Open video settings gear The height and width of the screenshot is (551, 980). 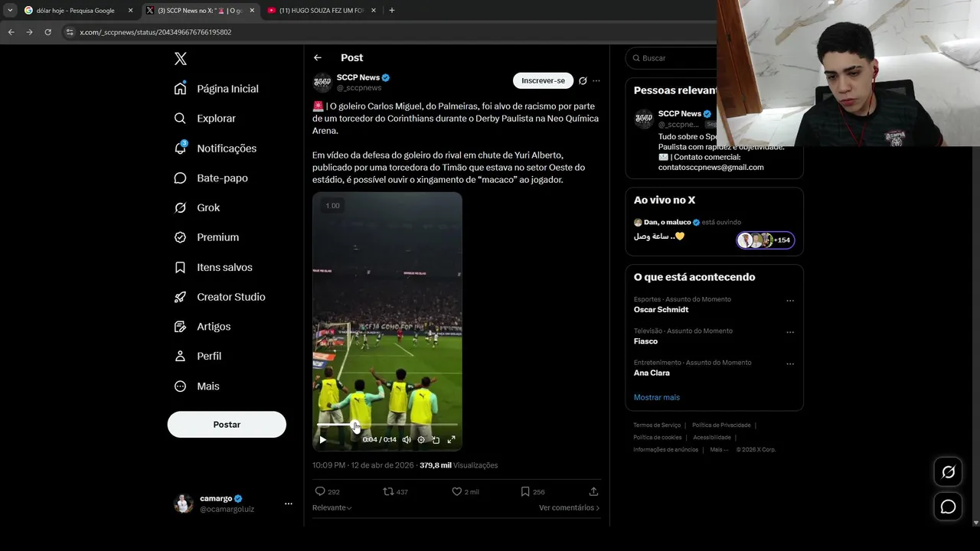pos(421,440)
